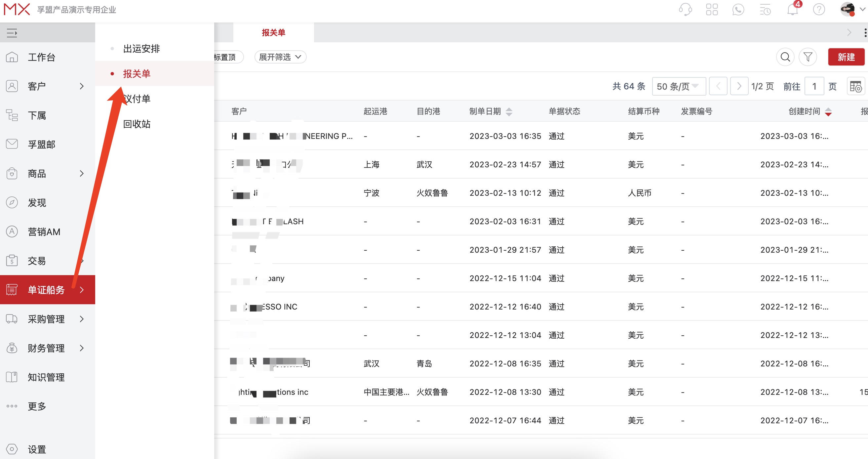
Task: Expand the 财务管理 sidebar section
Action: click(x=46, y=348)
